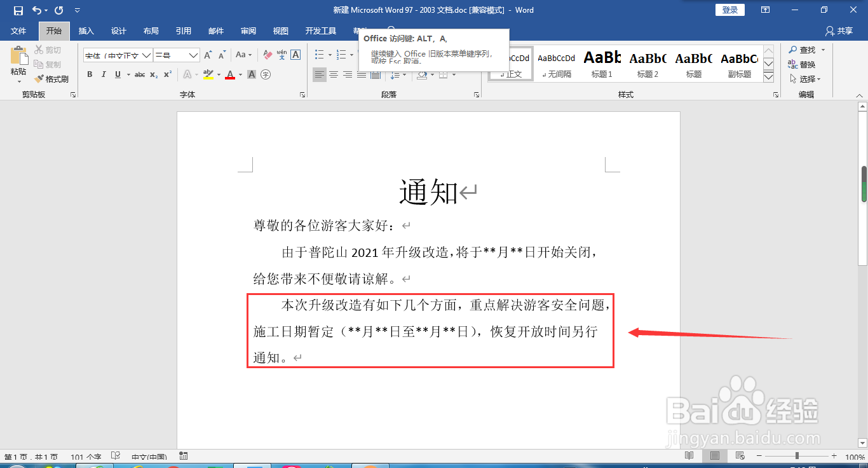The width and height of the screenshot is (868, 468).
Task: Open the 审阅 ribbon tab
Action: click(248, 31)
